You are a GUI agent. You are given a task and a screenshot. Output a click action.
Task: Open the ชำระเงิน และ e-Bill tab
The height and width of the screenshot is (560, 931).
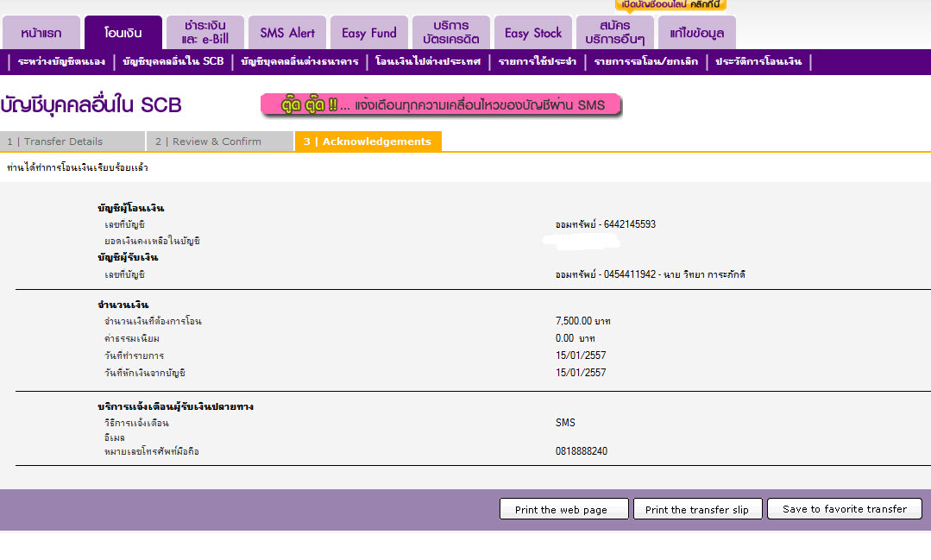tap(204, 33)
